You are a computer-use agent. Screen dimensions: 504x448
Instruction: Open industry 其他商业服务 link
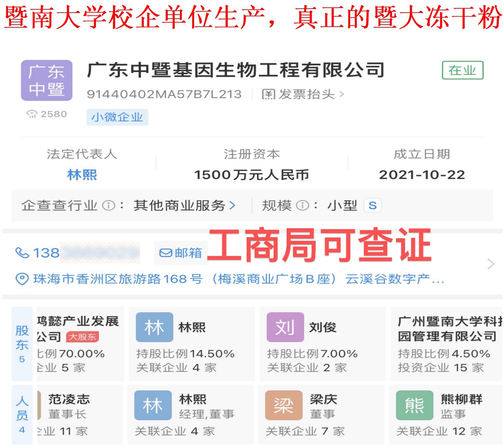(x=180, y=206)
